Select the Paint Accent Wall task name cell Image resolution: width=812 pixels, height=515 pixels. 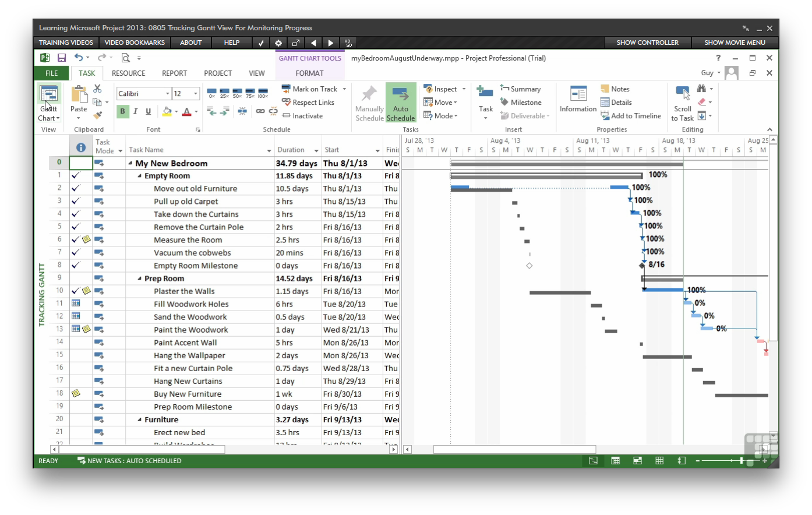click(185, 343)
